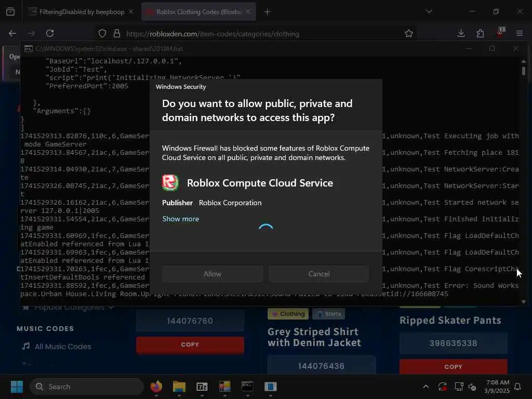The height and width of the screenshot is (399, 532).
Task: Close the Roblox Clothing Codes tab
Action: 248,12
